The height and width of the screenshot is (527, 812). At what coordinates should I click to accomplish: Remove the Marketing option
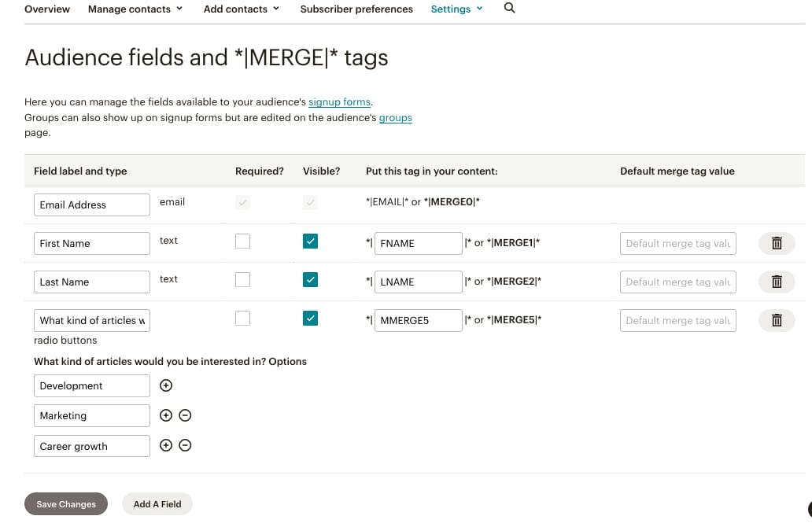click(x=186, y=415)
